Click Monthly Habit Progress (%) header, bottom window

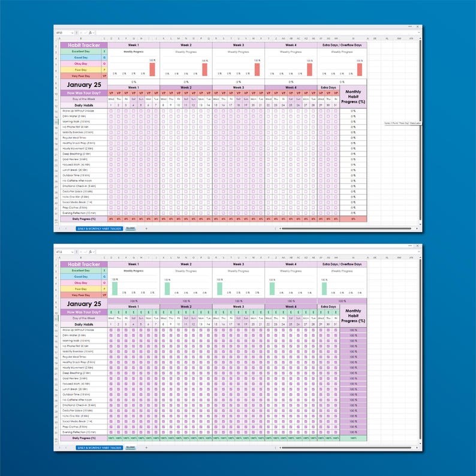[353, 316]
